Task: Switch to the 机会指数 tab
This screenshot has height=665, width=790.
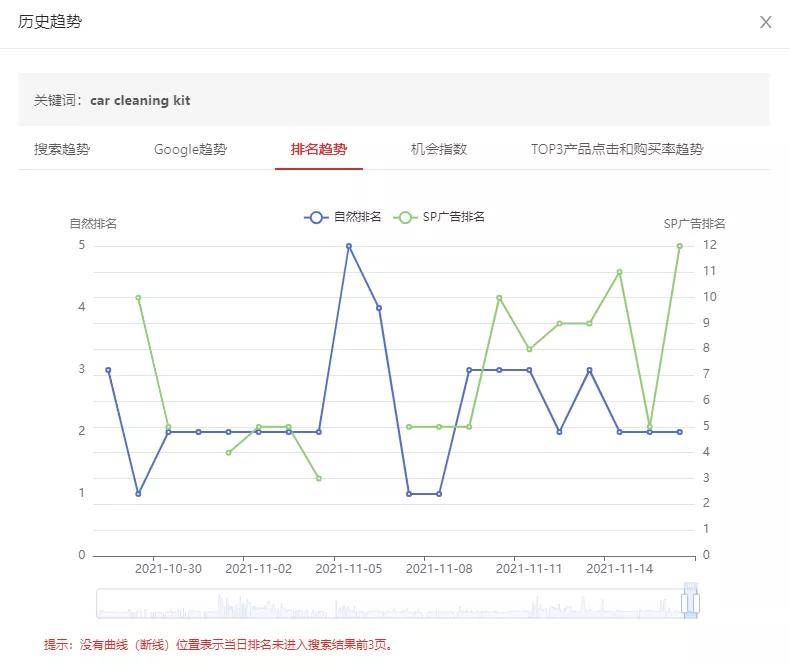Action: click(x=439, y=149)
